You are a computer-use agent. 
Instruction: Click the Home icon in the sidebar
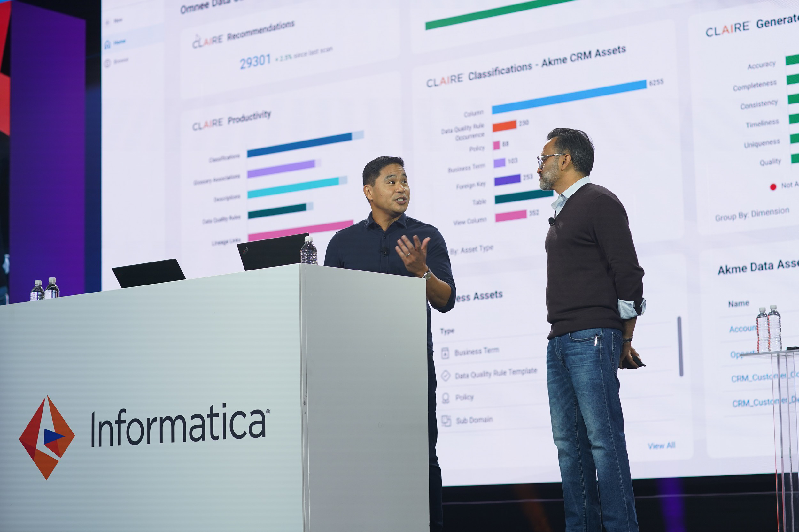coord(108,44)
